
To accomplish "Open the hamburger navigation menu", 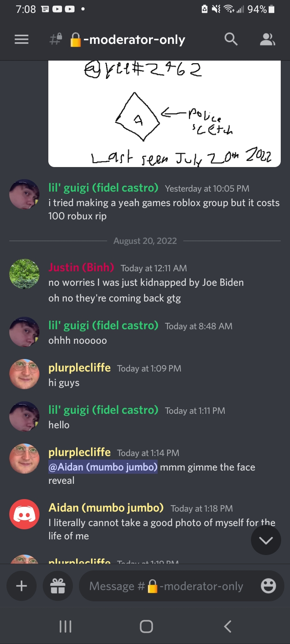I will point(21,39).
